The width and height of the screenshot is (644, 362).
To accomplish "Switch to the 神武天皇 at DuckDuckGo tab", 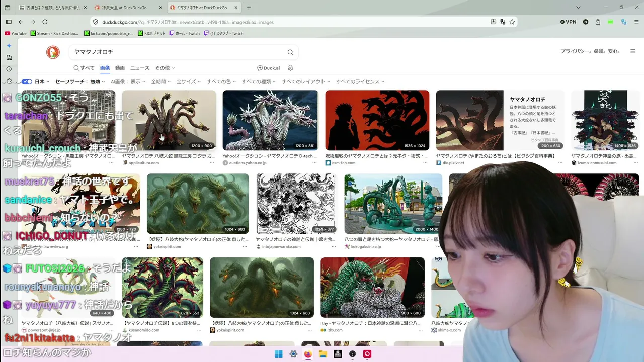I will (x=129, y=8).
